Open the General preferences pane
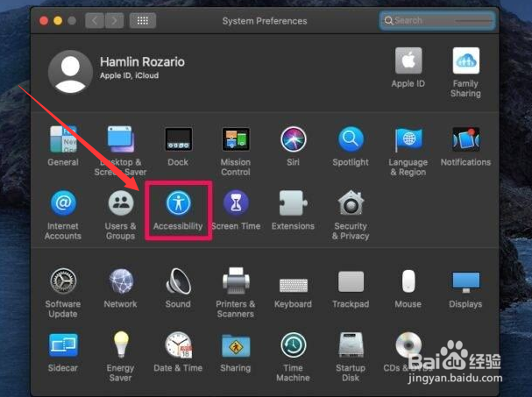This screenshot has height=397, width=532. (63, 139)
